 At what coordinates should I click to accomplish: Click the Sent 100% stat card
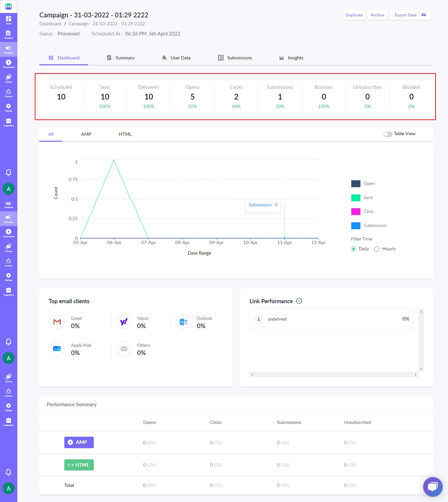tap(105, 96)
